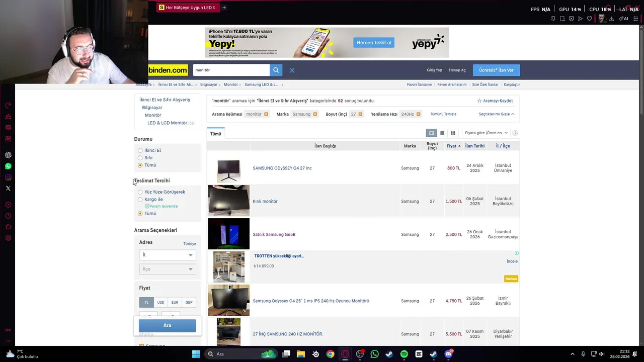Screen dimensions: 644x362
Task: Select the İkinci El condition radio button
Action: pyautogui.click(x=140, y=150)
